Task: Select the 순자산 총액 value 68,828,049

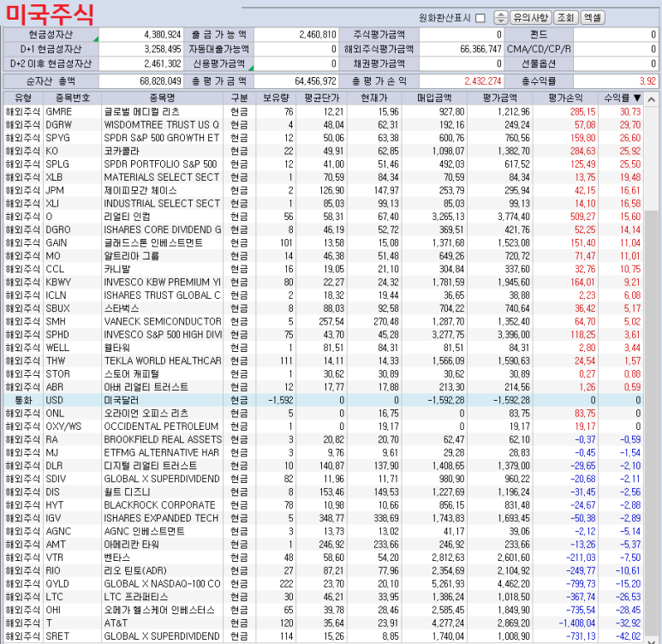Action: coord(141,81)
